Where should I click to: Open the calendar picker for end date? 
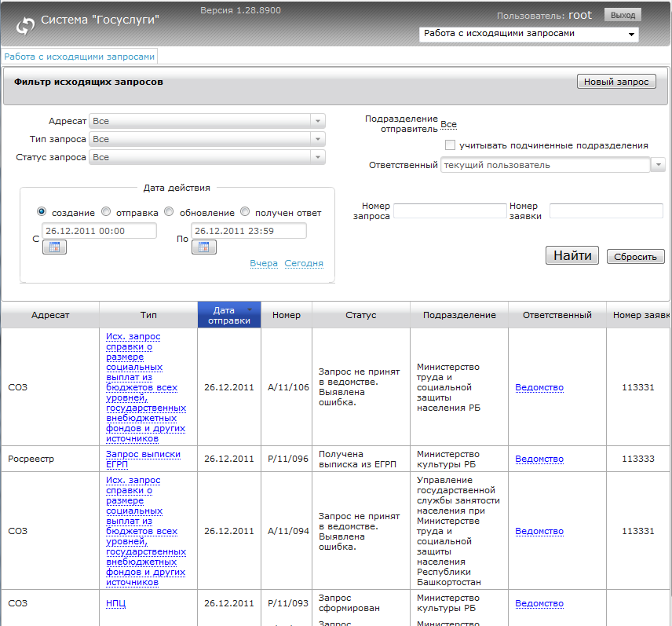point(204,247)
